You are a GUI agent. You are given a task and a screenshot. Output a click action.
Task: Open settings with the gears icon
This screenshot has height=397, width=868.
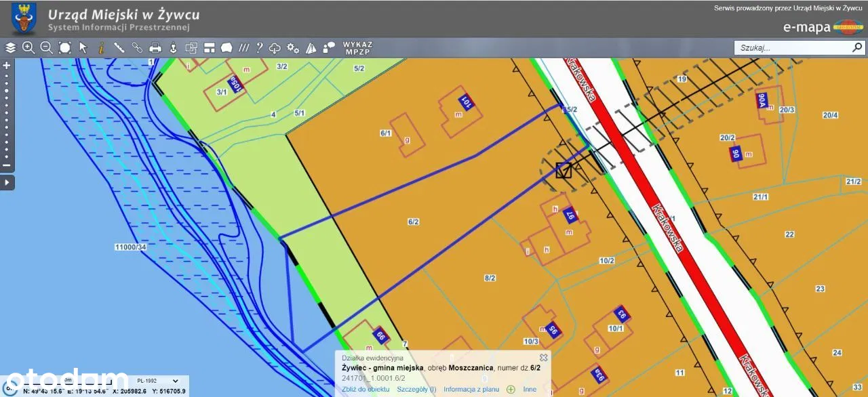click(x=293, y=47)
